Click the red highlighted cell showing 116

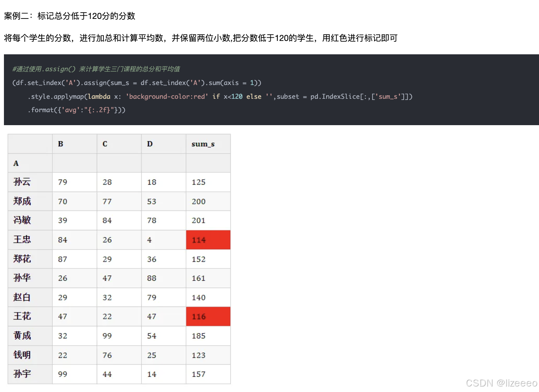click(x=208, y=316)
